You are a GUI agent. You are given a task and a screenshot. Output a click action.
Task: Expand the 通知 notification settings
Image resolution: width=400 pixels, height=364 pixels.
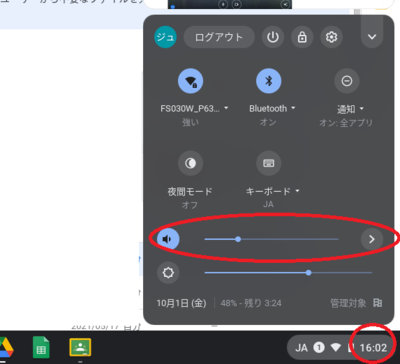[x=350, y=109]
